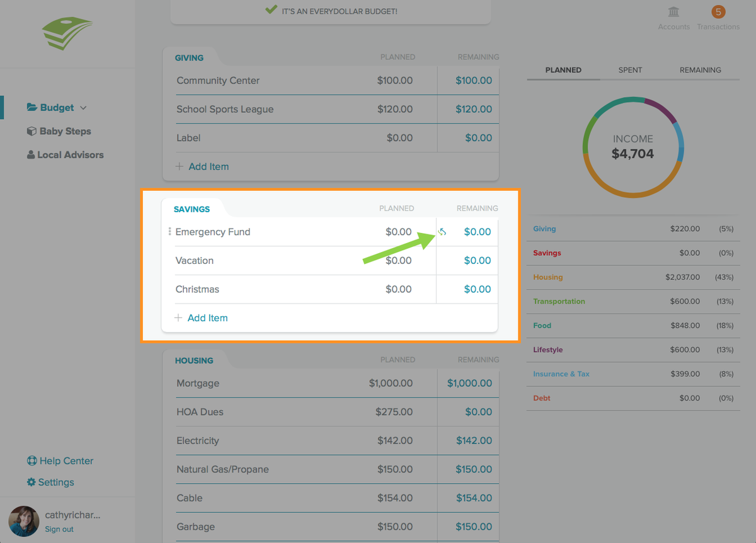Click HOA Dues planned $275.00
The width and height of the screenshot is (756, 543).
pyautogui.click(x=395, y=412)
